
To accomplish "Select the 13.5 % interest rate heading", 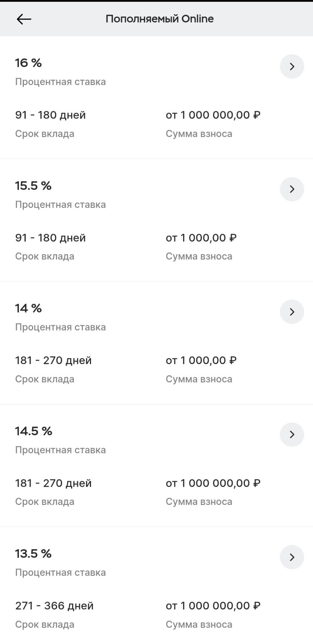I will 33,554.
